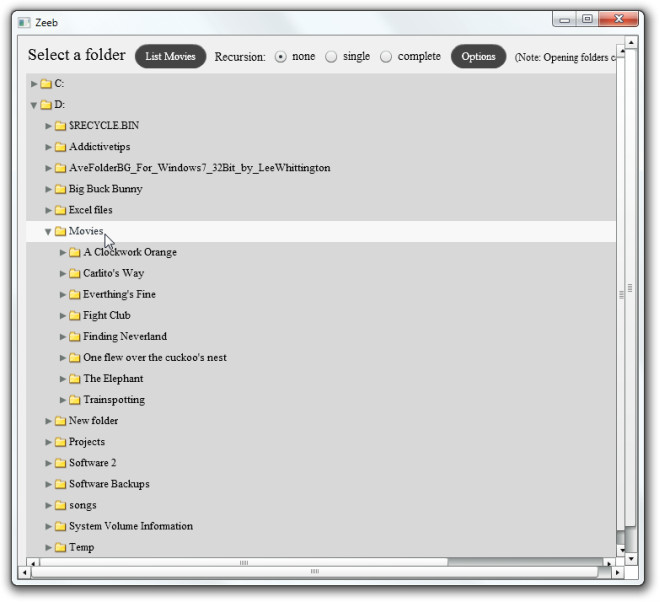This screenshot has width=660, height=602.
Task: Close the Zeeb window
Action: tap(618, 19)
